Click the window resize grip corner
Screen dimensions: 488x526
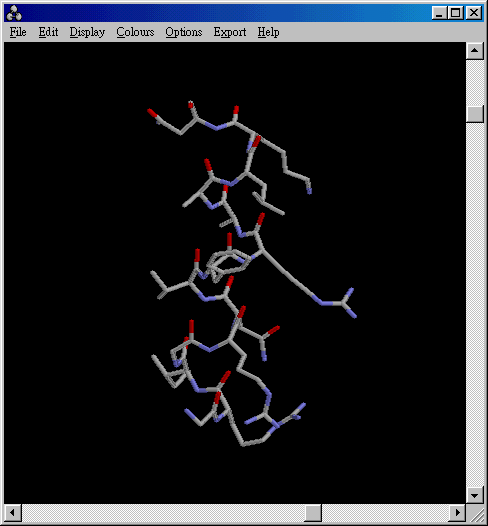475,513
